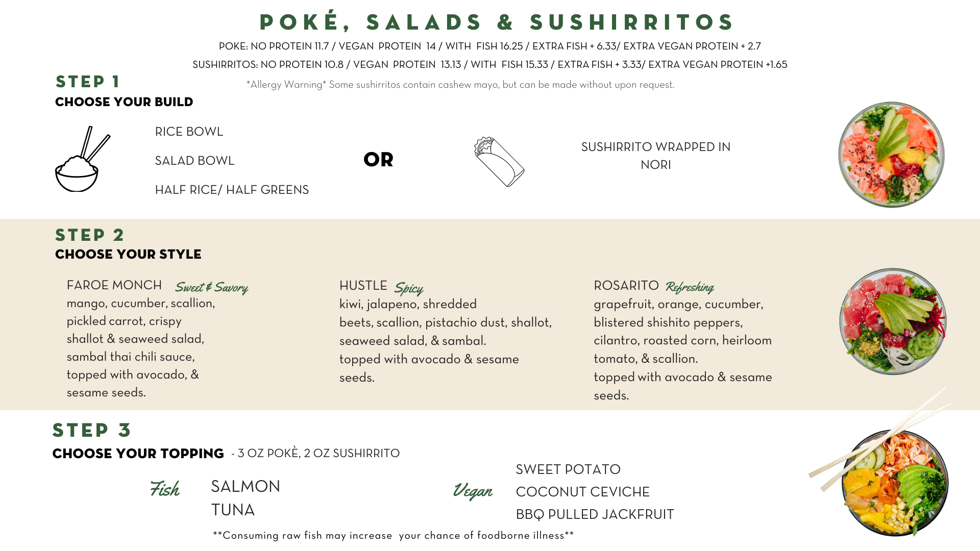The image size is (980, 551).
Task: Pick the BBQ Pulled Jackfruit topping
Action: click(x=595, y=514)
